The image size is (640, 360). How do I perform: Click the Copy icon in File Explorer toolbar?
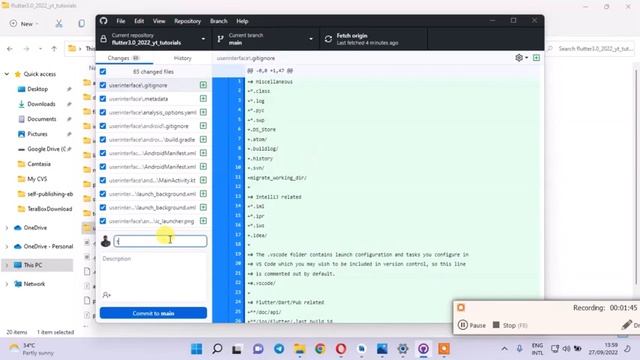(82, 24)
